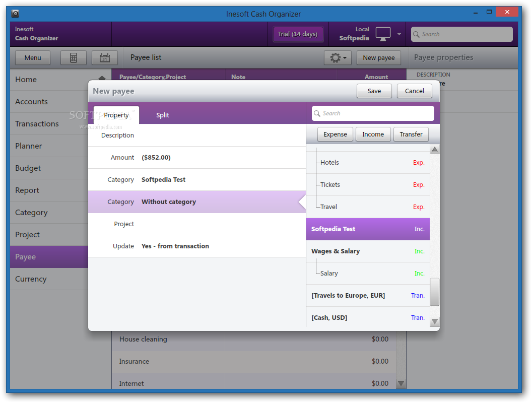The height and width of the screenshot is (403, 532).
Task: Click payee list scroll down arrow
Action: tap(401, 384)
